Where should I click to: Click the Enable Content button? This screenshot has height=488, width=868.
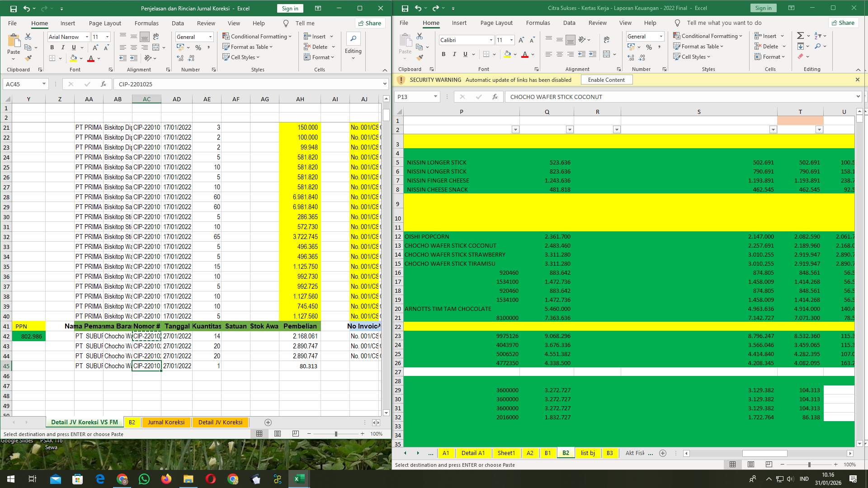(606, 80)
